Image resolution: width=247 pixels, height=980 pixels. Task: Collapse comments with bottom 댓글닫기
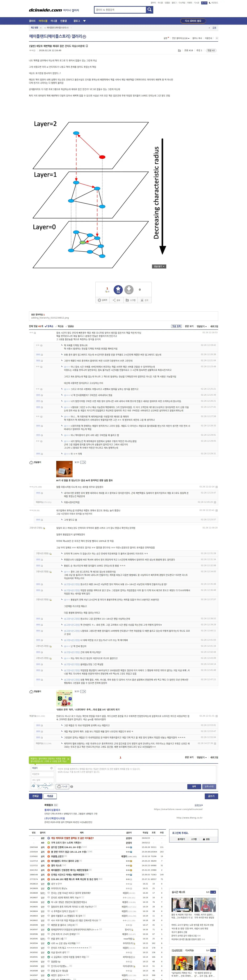tap(202, 757)
